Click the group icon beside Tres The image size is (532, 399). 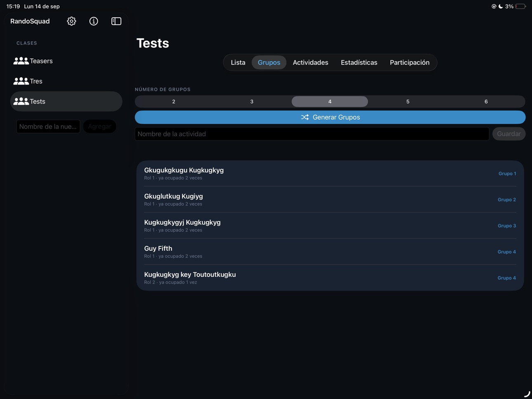click(21, 81)
